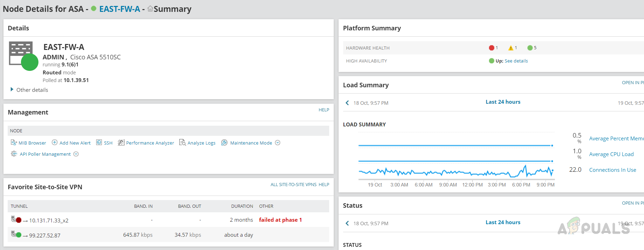Expand the Other details section
This screenshot has width=644, height=250.
(12, 90)
